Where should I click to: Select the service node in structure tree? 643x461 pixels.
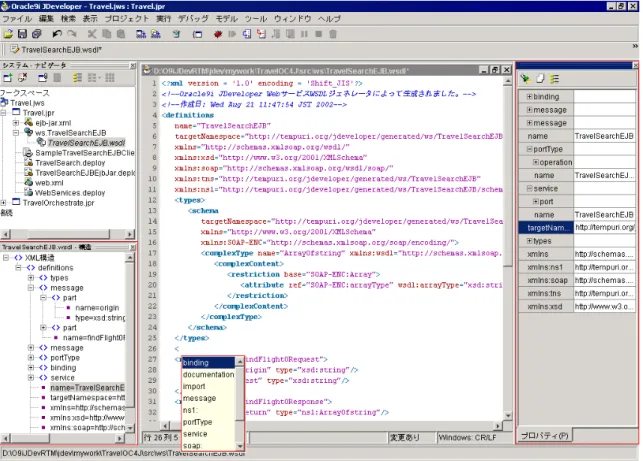(x=62, y=378)
